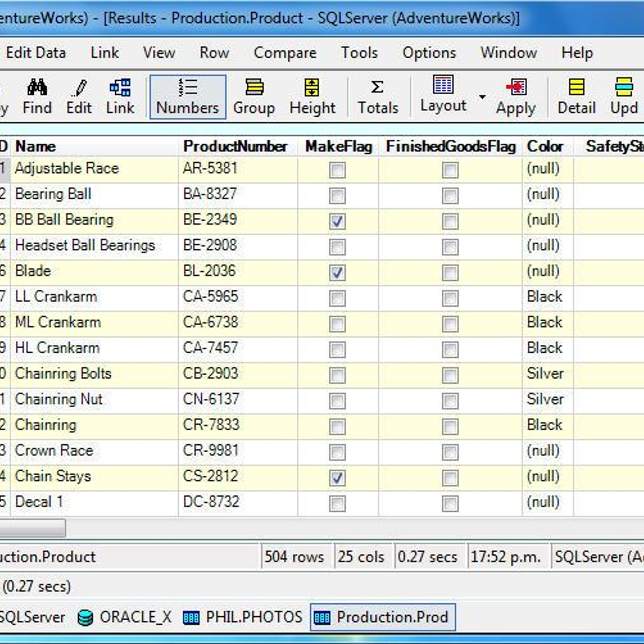Check FinishedGoodsFlag for Headset Ball Bearings

click(x=450, y=247)
